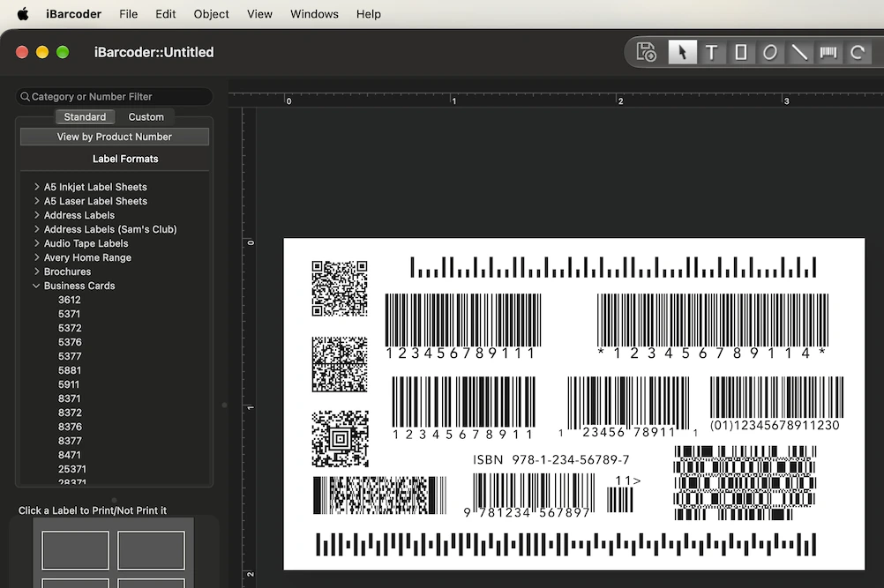Select label format 8376

pyautogui.click(x=70, y=427)
